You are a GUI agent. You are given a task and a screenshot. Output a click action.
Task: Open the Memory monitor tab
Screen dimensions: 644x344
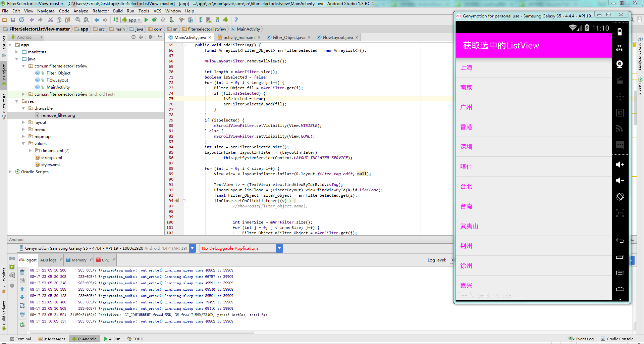[x=79, y=260]
